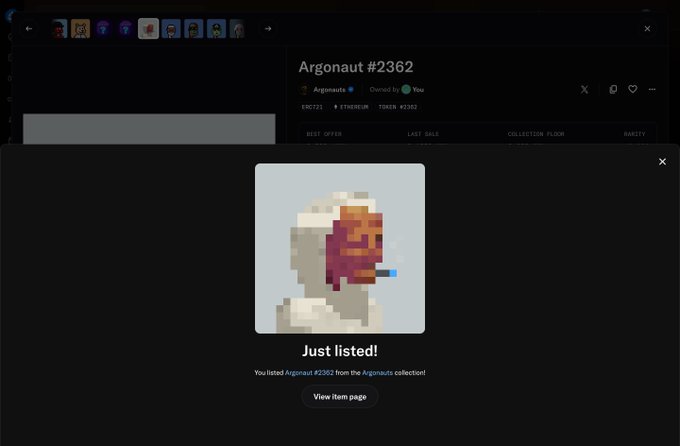This screenshot has width=680, height=446.
Task: Click the ETHEREUM chain tag
Action: coord(351,107)
